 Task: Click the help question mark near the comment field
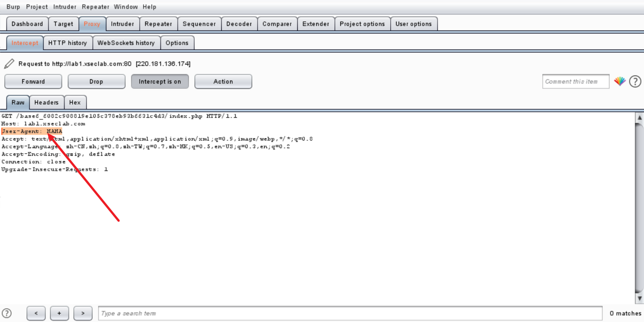tap(635, 81)
